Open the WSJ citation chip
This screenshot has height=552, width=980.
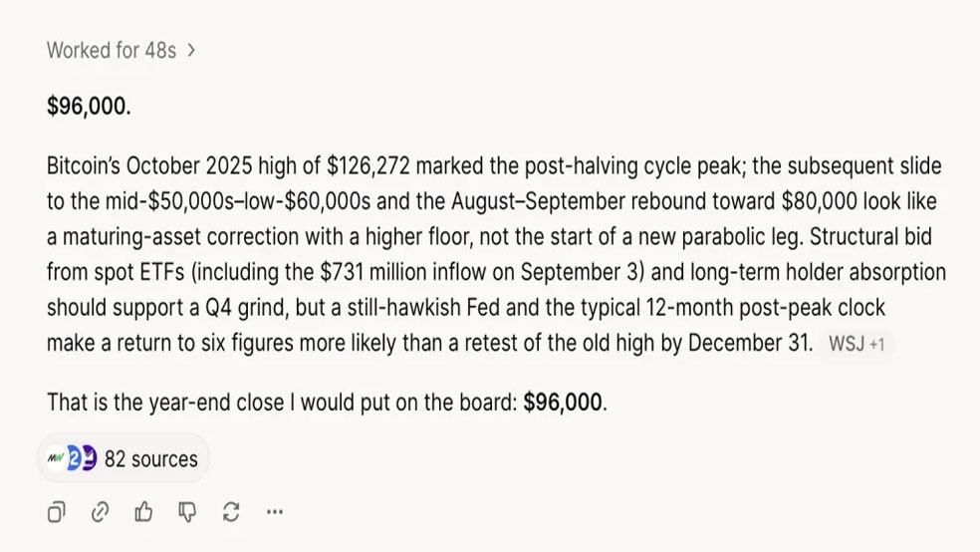pos(847,344)
